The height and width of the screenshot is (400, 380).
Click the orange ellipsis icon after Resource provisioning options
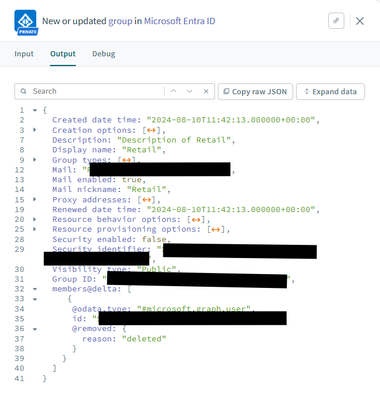coord(216,230)
